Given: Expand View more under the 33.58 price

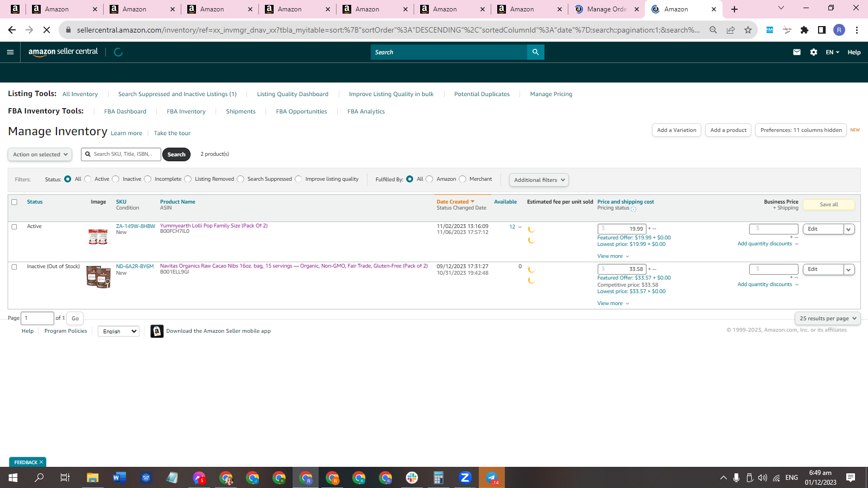Looking at the screenshot, I should (613, 303).
